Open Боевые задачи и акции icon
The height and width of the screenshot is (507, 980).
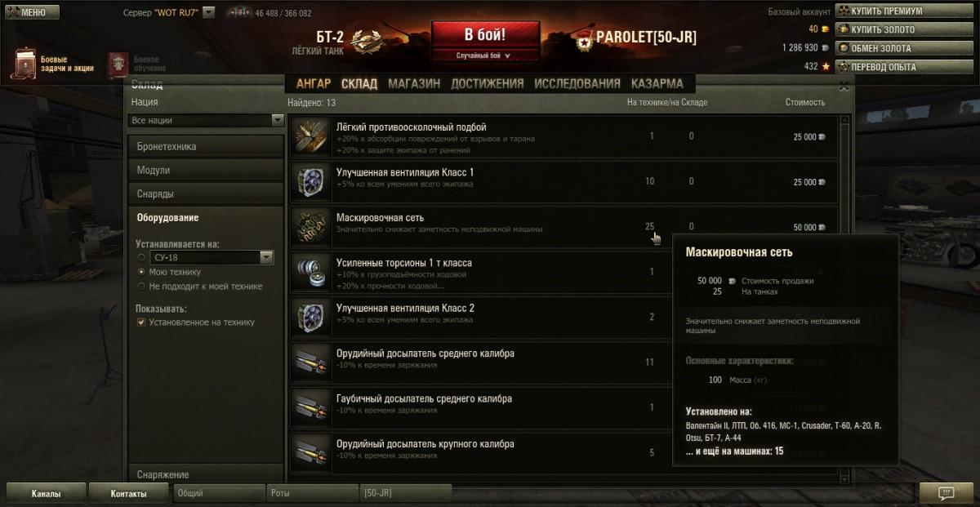click(23, 64)
